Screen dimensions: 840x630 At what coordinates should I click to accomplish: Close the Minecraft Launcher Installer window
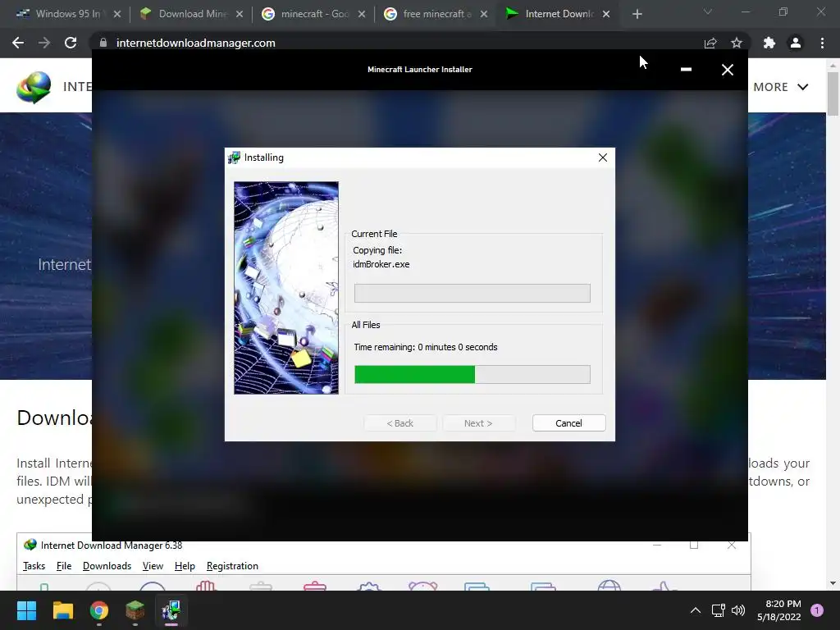727,70
